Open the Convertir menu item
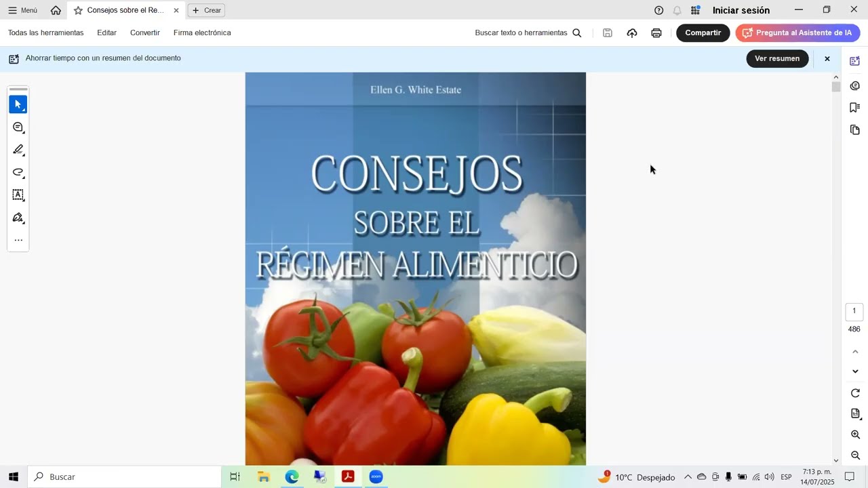This screenshot has width=868, height=488. pyautogui.click(x=145, y=33)
